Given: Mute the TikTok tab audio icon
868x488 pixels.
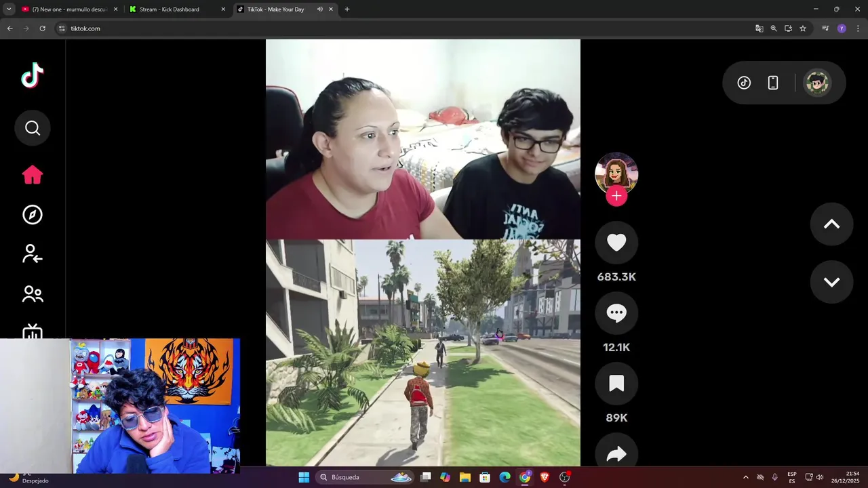Looking at the screenshot, I should point(320,9).
